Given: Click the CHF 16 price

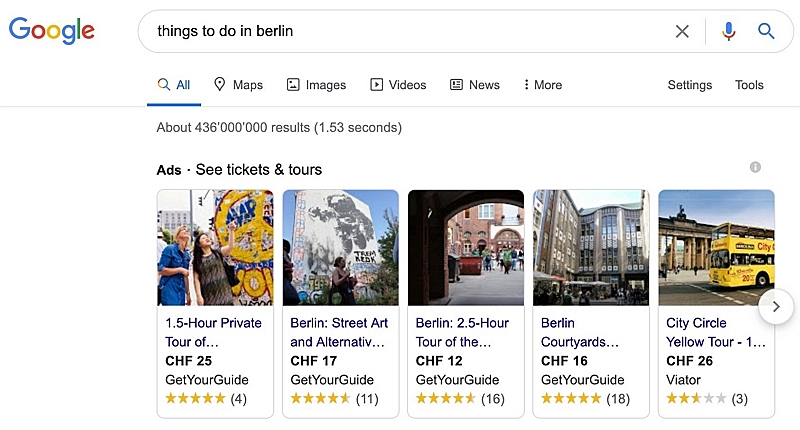Looking at the screenshot, I should click(x=564, y=361).
